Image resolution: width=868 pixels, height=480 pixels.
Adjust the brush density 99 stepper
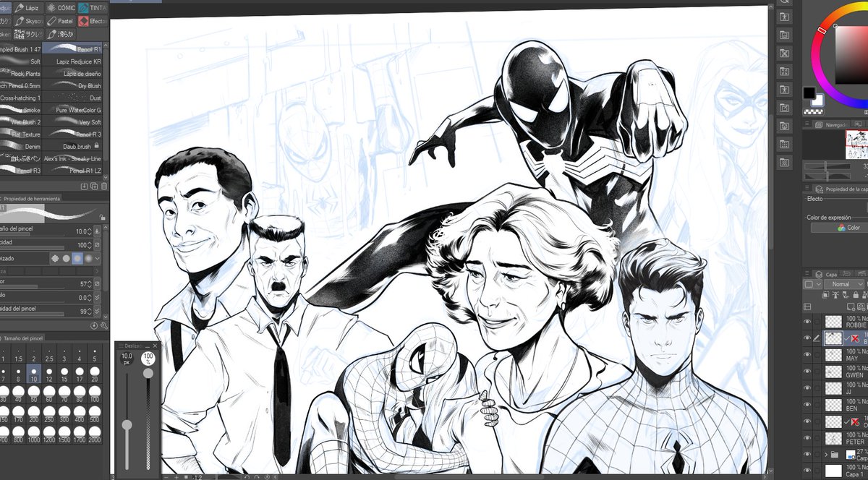(90, 312)
